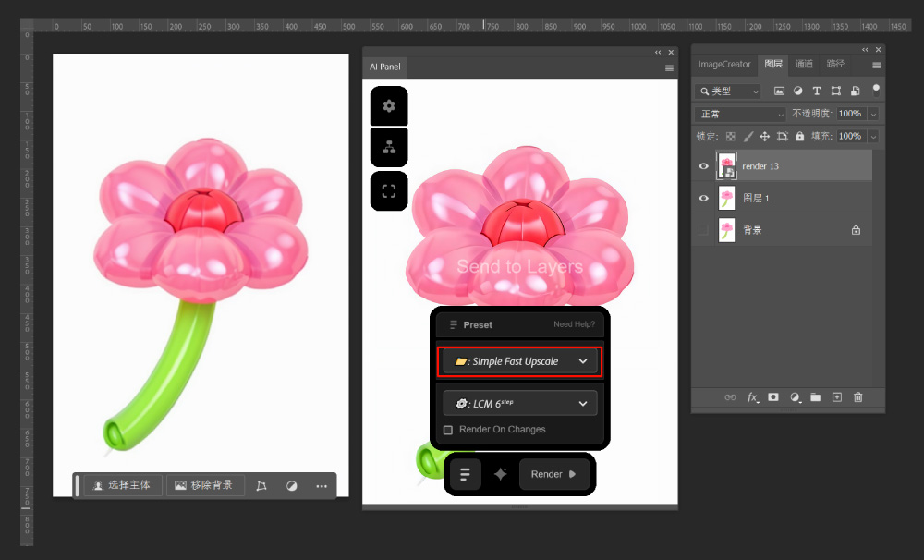The image size is (924, 560).
Task: Add a layer mask from Layers panel
Action: point(773,397)
